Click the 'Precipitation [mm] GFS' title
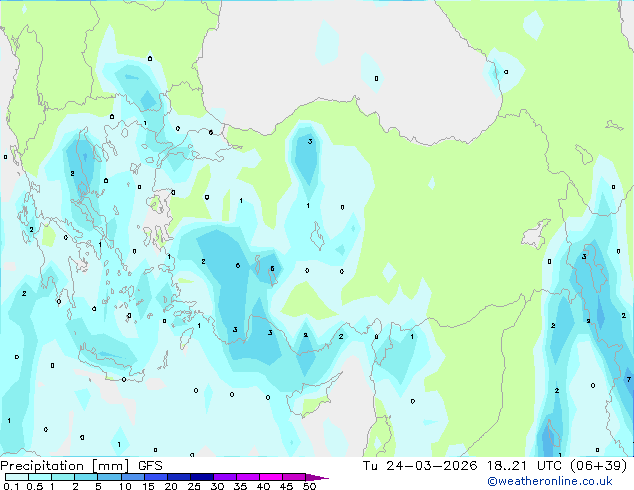The height and width of the screenshot is (490, 634). [x=81, y=466]
